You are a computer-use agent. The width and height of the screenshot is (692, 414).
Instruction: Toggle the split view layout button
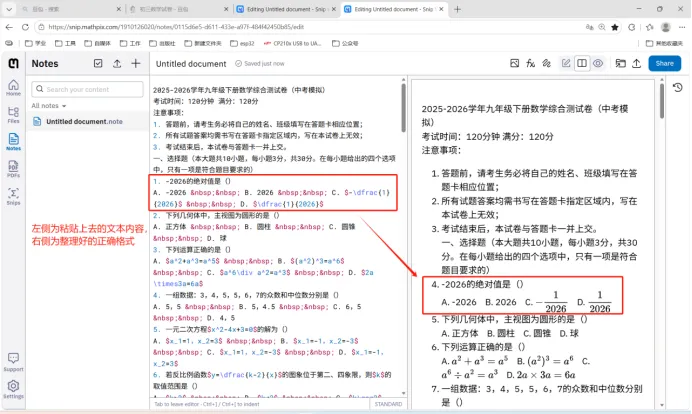tap(582, 64)
